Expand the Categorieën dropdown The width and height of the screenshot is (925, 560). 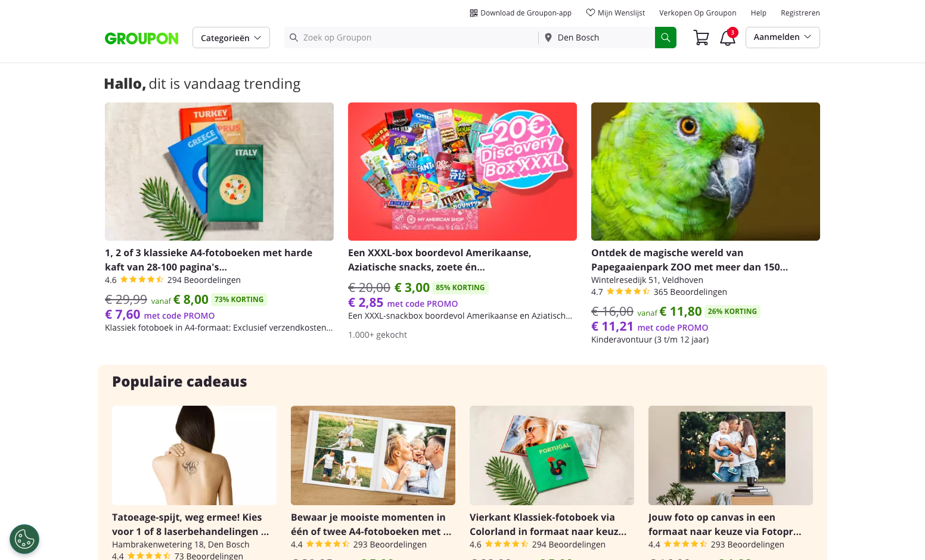pos(231,38)
